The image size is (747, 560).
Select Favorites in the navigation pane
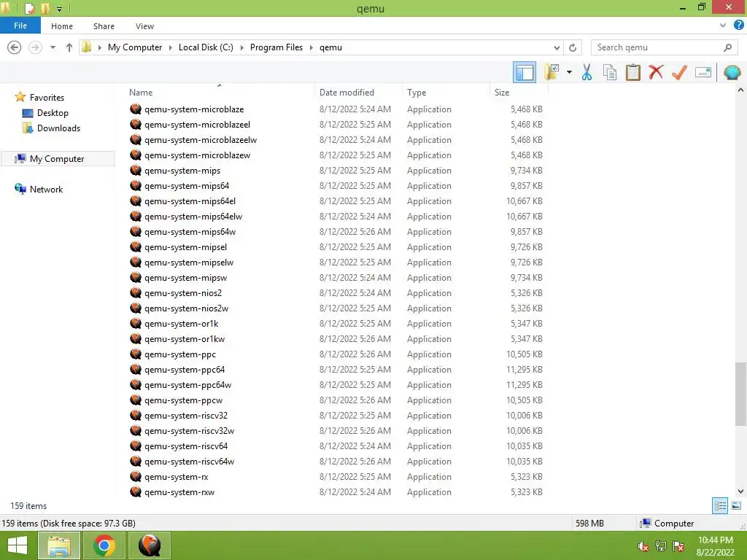(47, 97)
